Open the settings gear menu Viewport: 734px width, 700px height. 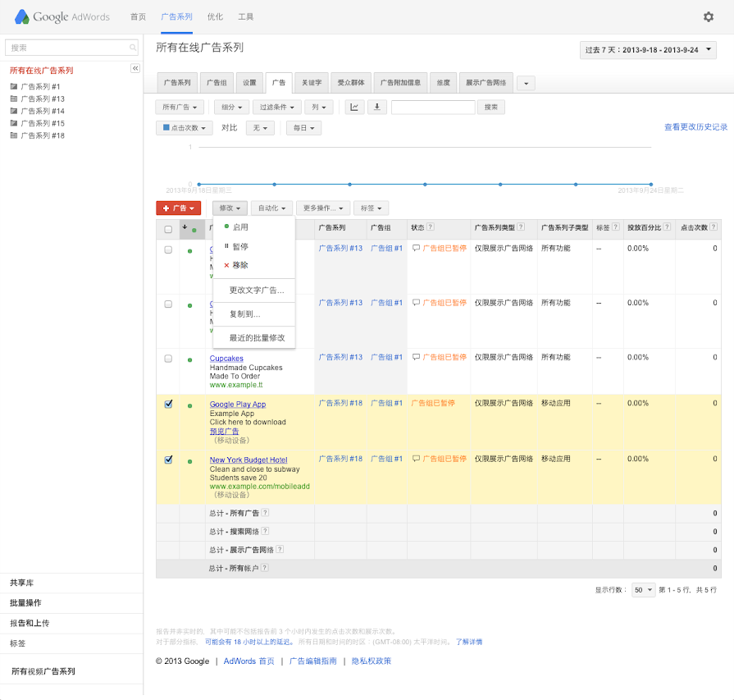click(709, 16)
